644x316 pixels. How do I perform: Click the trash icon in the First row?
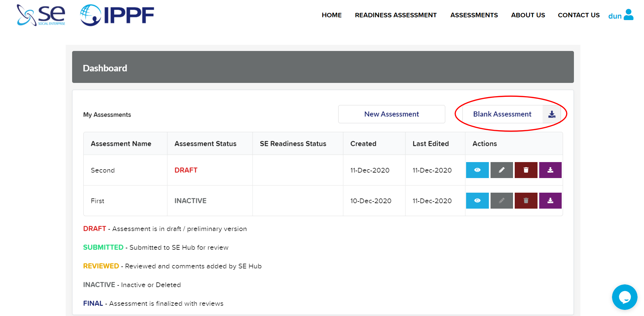pos(526,200)
